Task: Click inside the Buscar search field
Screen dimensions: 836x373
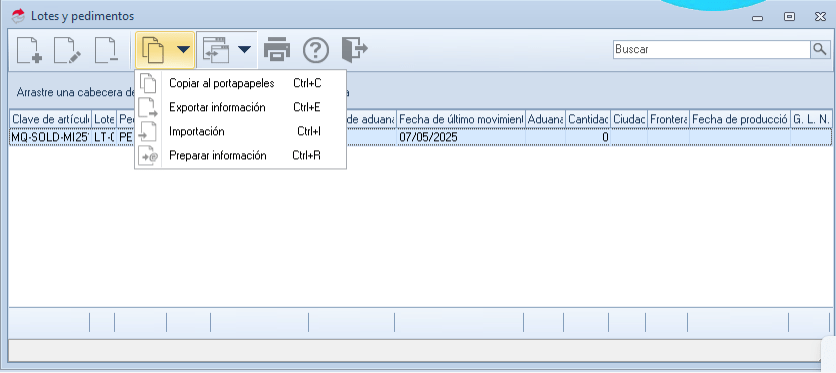Action: click(712, 50)
